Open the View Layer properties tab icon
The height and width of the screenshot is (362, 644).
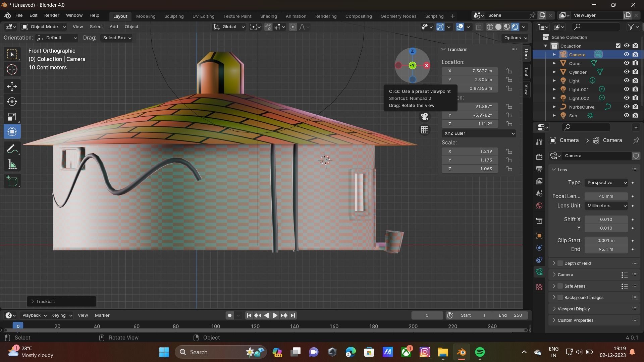[539, 181]
